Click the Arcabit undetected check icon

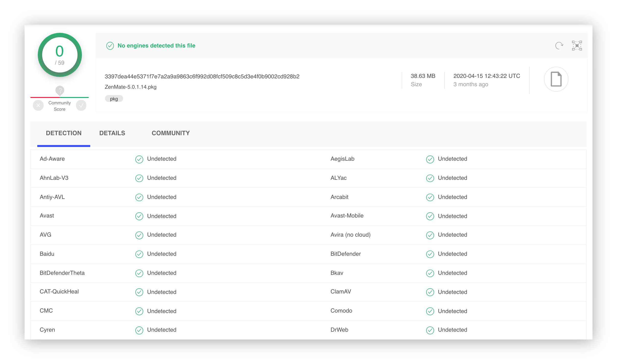tap(430, 197)
